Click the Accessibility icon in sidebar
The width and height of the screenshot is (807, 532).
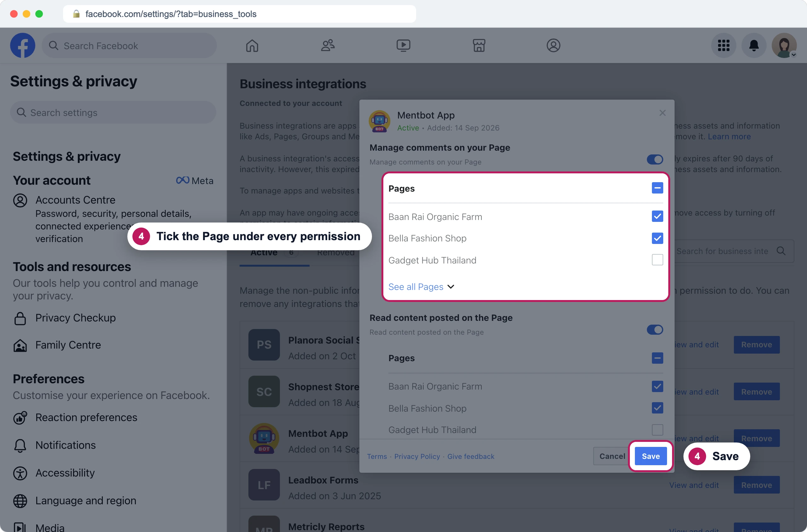(20, 473)
